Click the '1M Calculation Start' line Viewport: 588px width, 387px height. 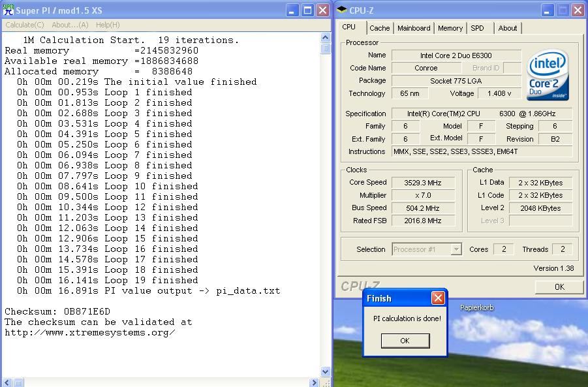131,40
